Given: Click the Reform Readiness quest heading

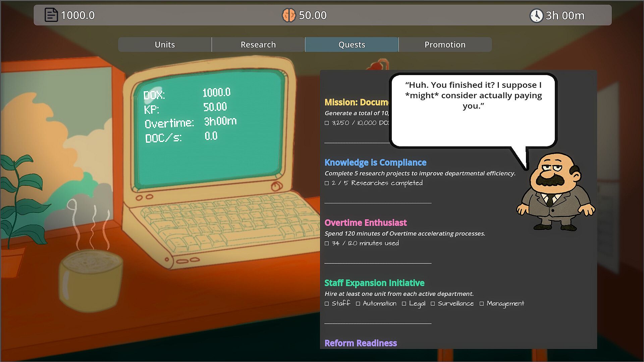Looking at the screenshot, I should point(361,343).
